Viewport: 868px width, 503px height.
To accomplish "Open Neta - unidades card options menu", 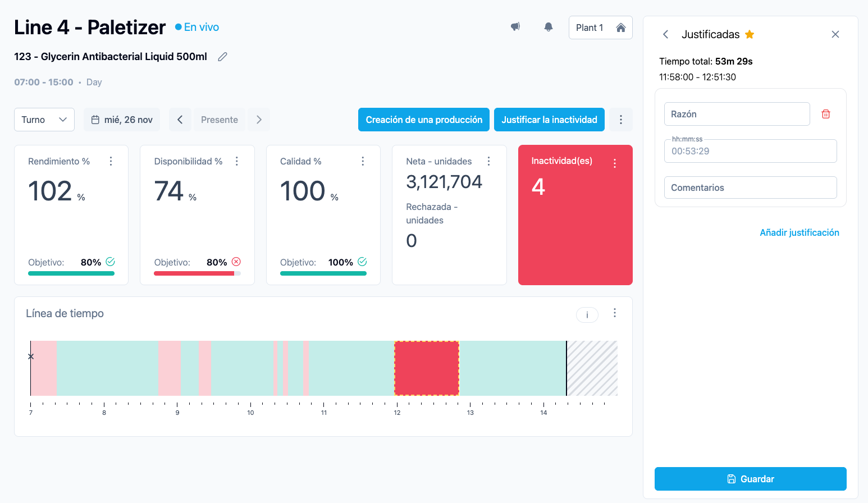I will tap(488, 161).
